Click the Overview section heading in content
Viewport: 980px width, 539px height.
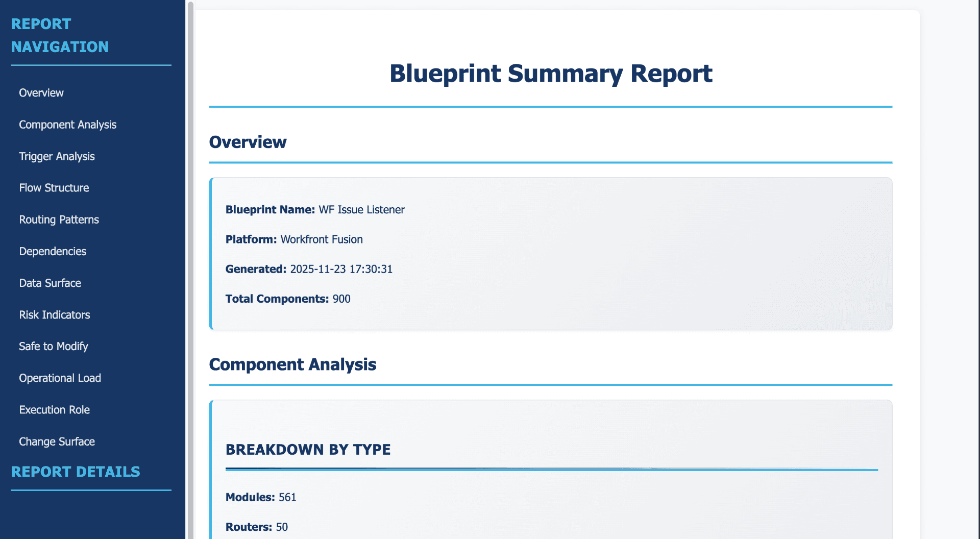pos(248,142)
